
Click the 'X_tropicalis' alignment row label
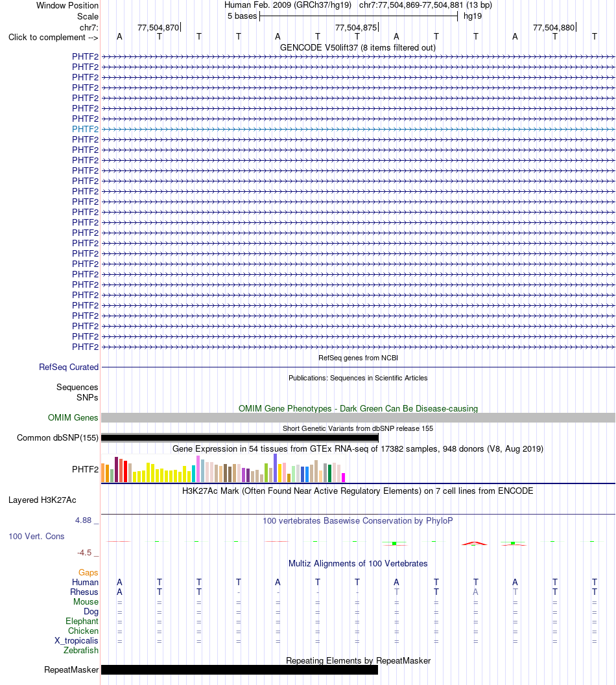point(77,641)
